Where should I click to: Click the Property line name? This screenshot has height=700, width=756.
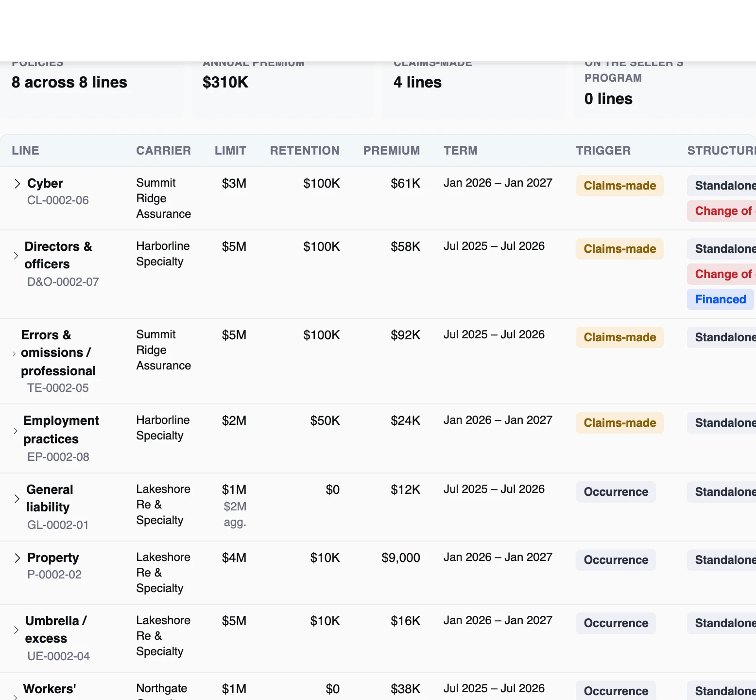[53, 558]
